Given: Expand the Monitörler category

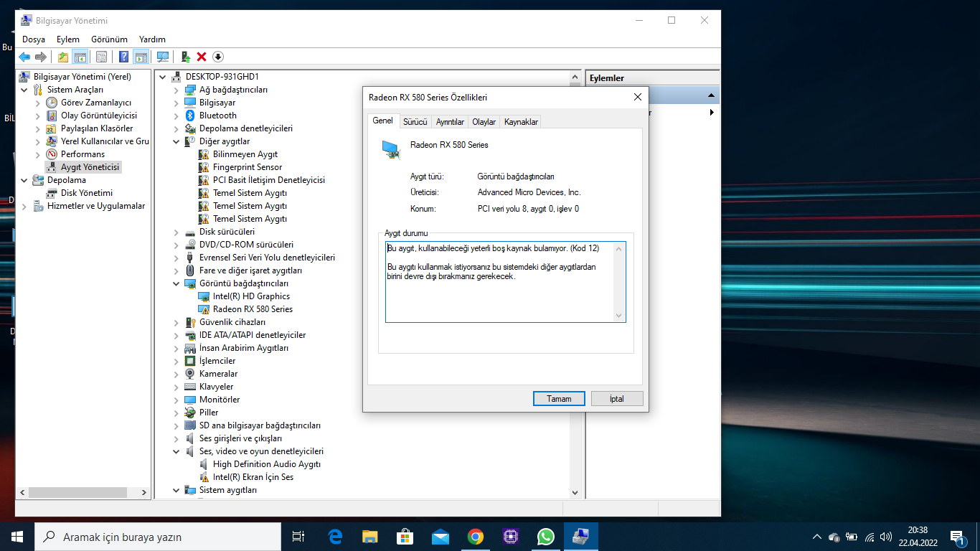Looking at the screenshot, I should click(176, 400).
